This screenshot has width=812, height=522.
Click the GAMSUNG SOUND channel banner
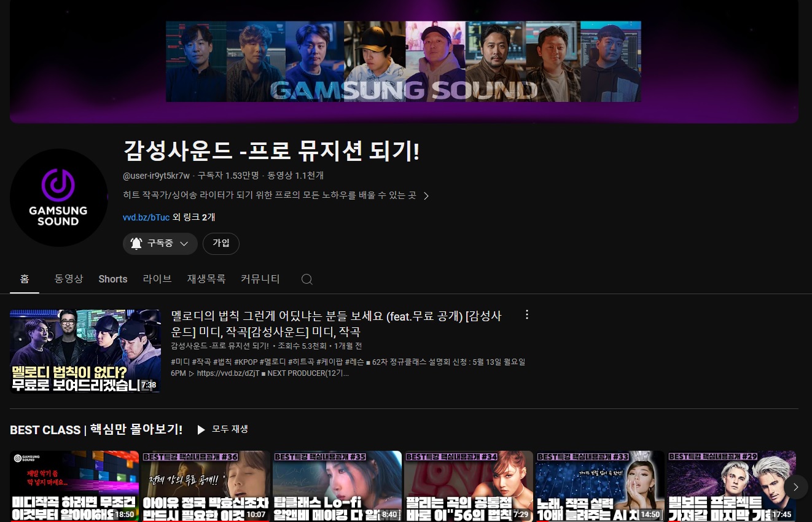point(404,61)
